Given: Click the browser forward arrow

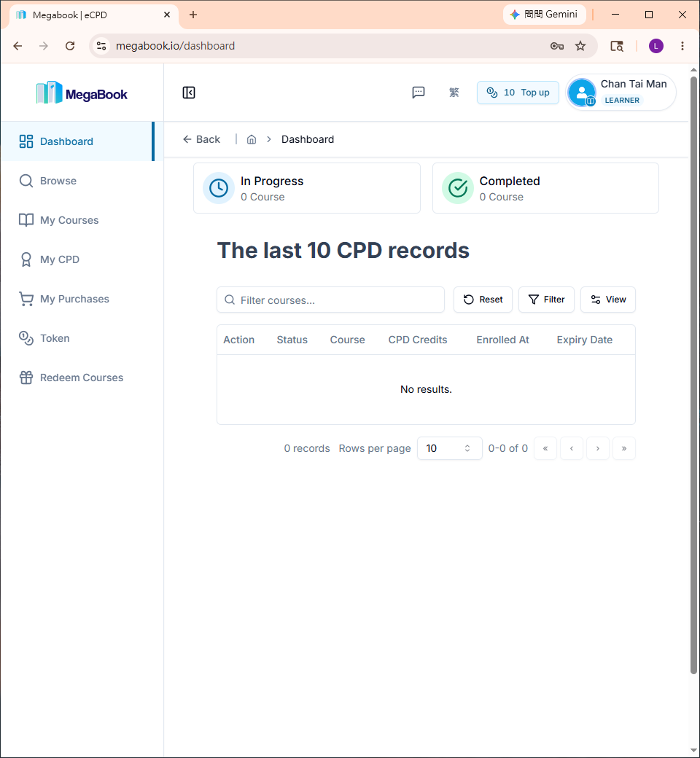Looking at the screenshot, I should pos(44,46).
